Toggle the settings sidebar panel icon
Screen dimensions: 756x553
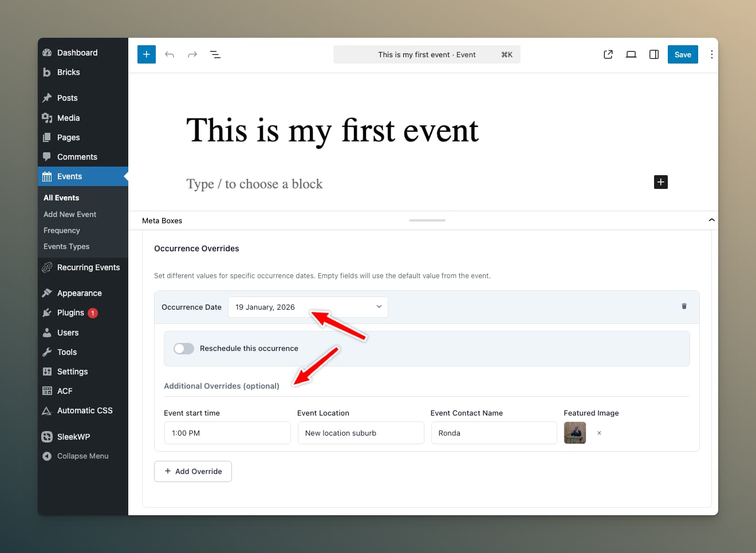(x=654, y=54)
